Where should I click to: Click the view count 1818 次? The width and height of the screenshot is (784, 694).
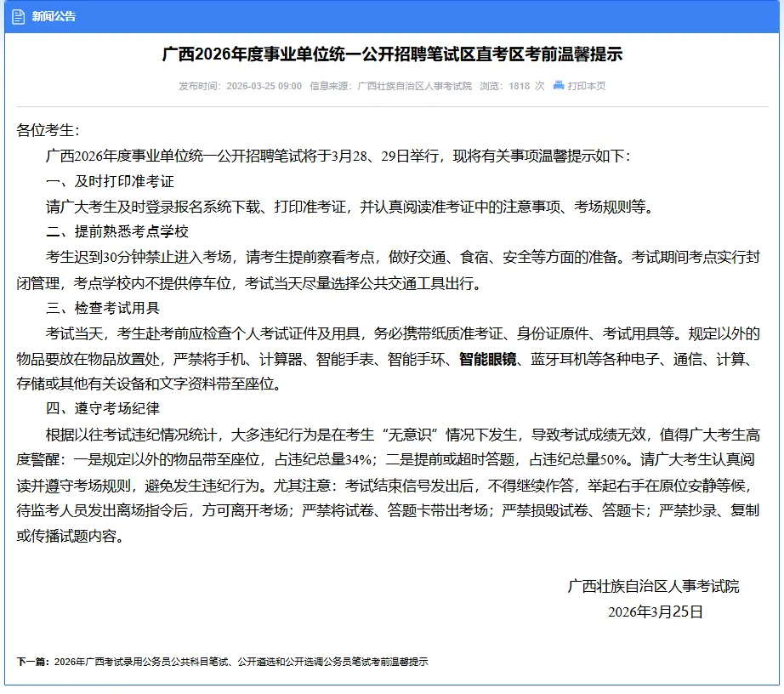coord(526,86)
